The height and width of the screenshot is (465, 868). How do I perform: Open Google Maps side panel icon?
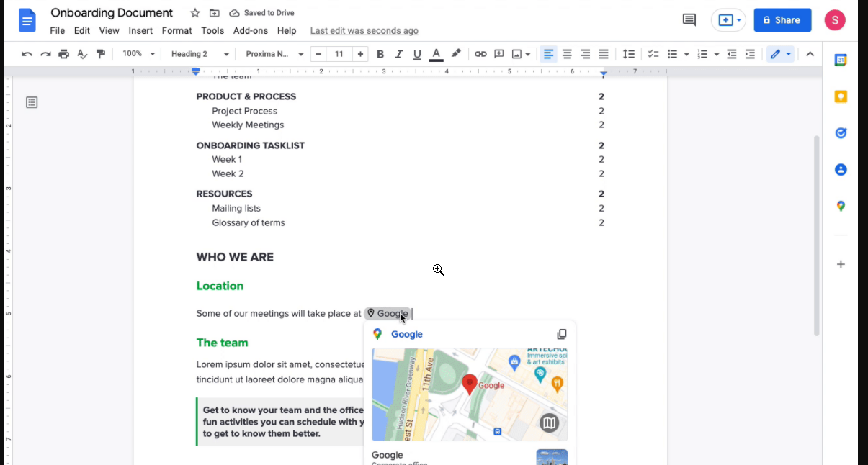840,207
